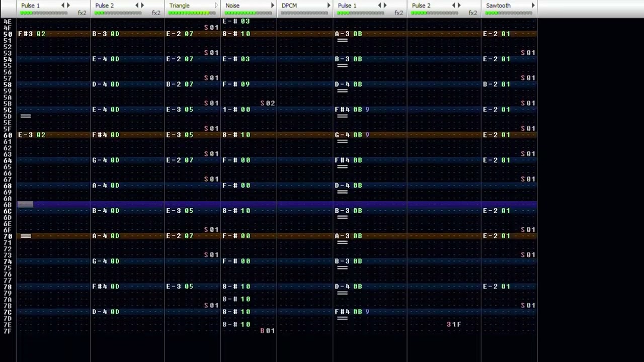Select note B-4 0D on row 6C

[x=106, y=211]
